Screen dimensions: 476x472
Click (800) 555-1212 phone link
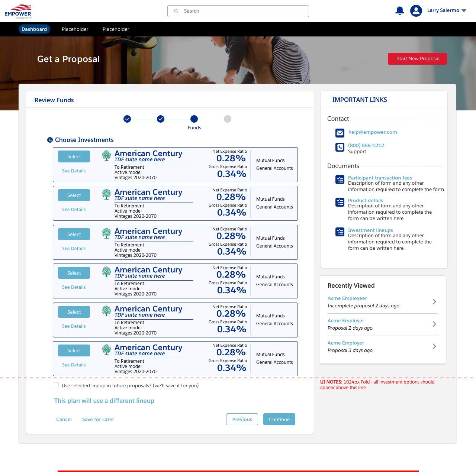pyautogui.click(x=366, y=146)
